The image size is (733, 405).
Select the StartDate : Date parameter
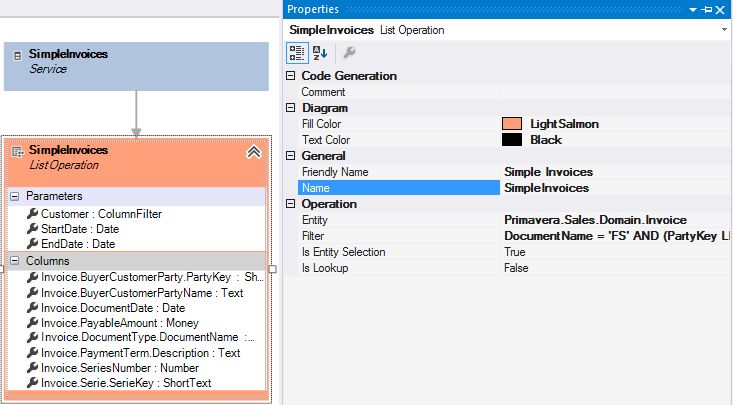point(80,229)
